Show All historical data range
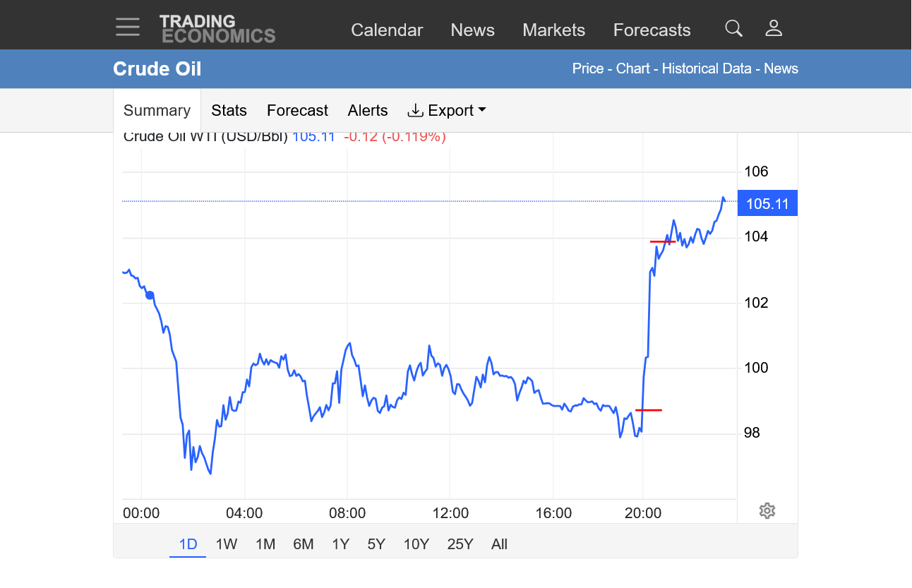Screen dimensions: 912x588 499,544
